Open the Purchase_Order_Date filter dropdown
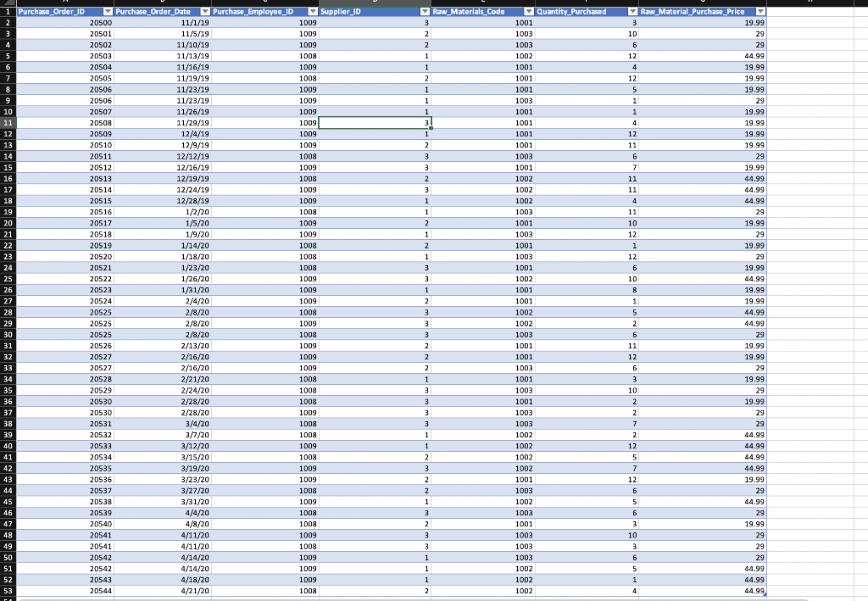 [203, 12]
